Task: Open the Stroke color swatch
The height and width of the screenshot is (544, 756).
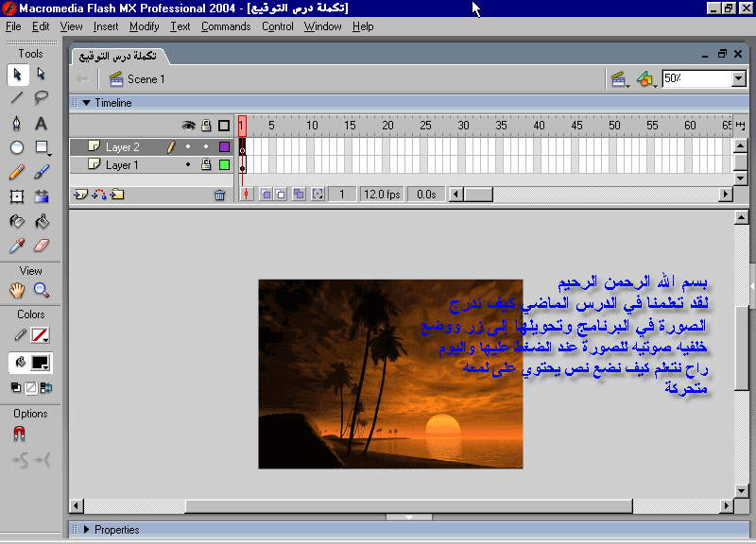Action: (40, 335)
